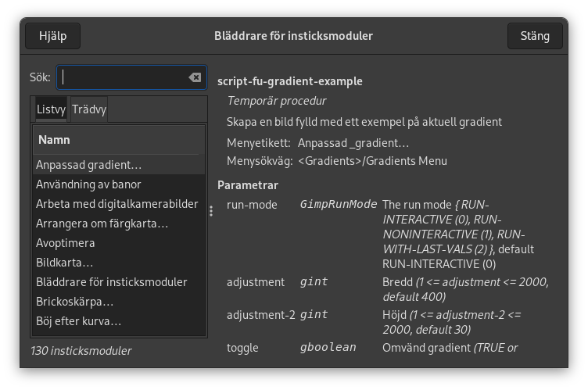Screen dimensions: 588x390
Task: Click the Stäng button
Action: [x=534, y=36]
